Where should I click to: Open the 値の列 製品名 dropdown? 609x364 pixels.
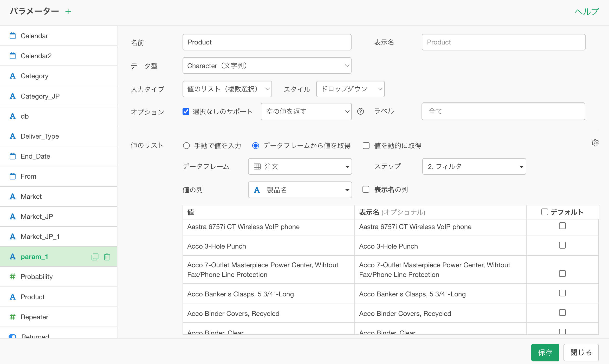click(300, 190)
